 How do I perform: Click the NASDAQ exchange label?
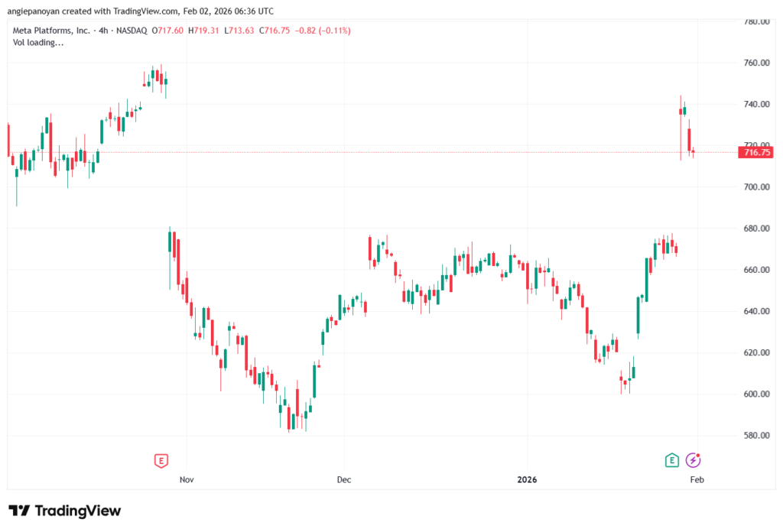click(x=132, y=31)
